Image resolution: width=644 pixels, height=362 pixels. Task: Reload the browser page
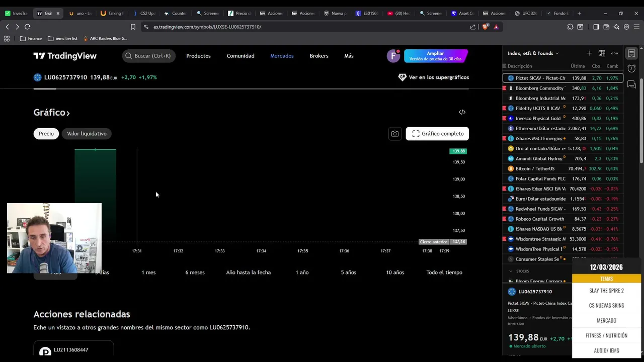27,27
